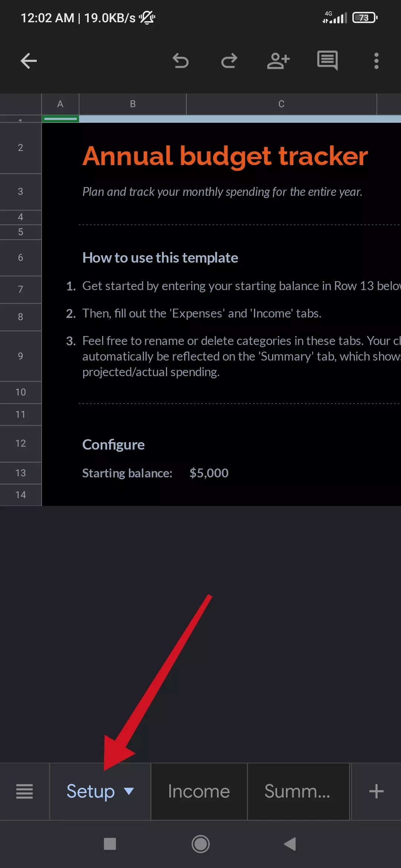Open the comments panel
Viewport: 401px width, 868px height.
pos(327,61)
